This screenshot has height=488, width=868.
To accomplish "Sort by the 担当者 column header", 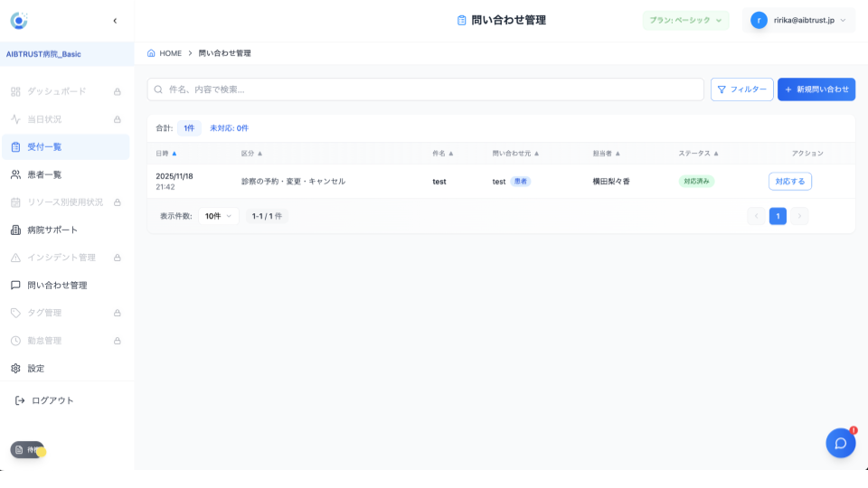I will [x=606, y=154].
